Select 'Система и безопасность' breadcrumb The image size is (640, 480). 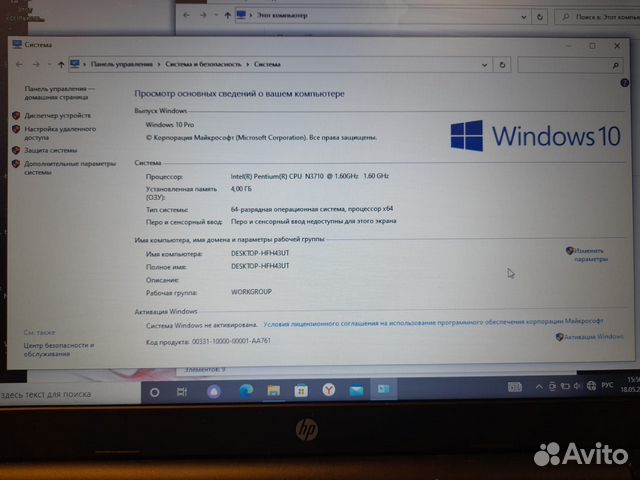coord(203,64)
